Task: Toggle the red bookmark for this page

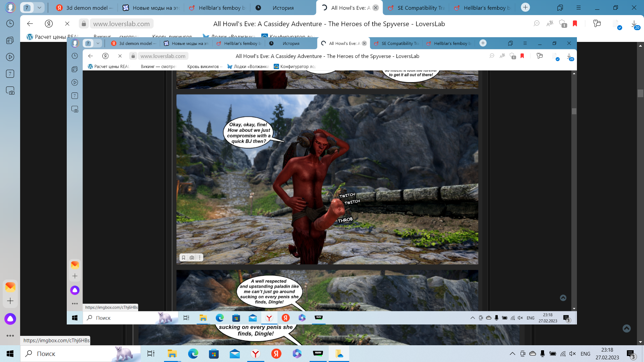Action: [x=575, y=23]
